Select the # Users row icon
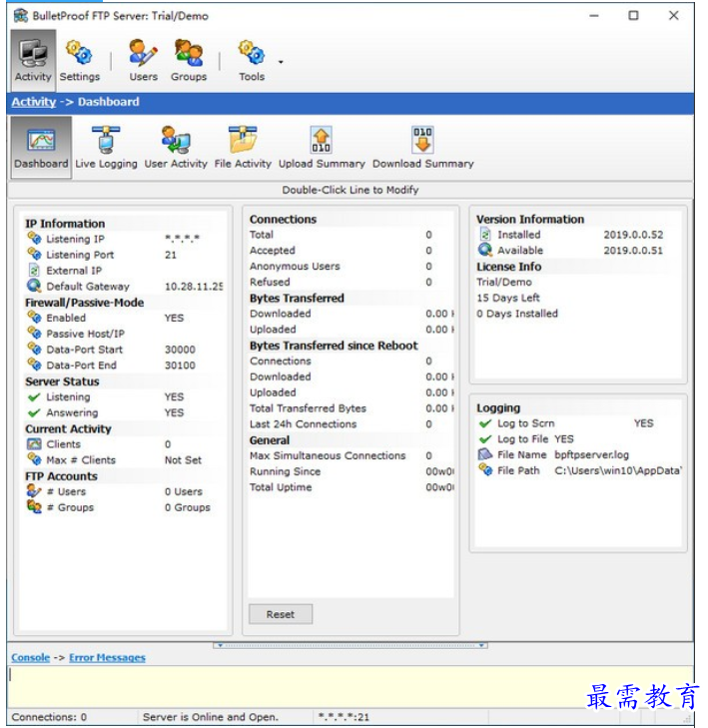This screenshot has width=708, height=728. tap(34, 490)
